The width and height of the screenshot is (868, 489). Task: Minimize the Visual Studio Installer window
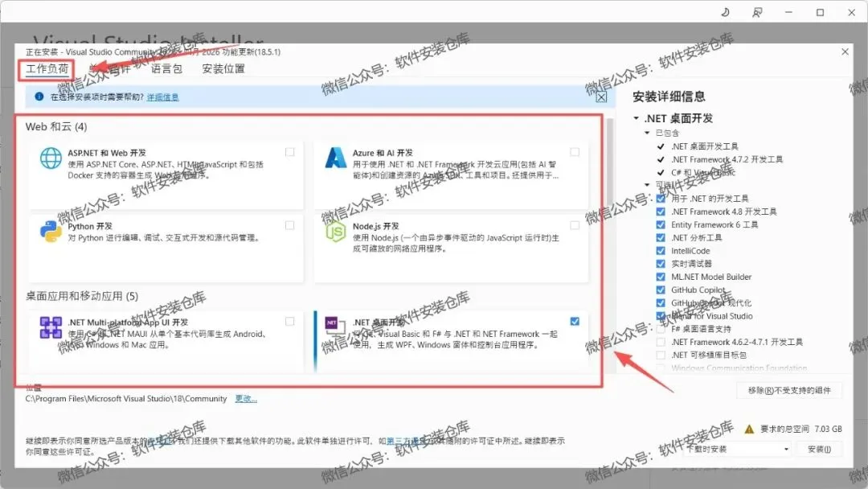(789, 12)
